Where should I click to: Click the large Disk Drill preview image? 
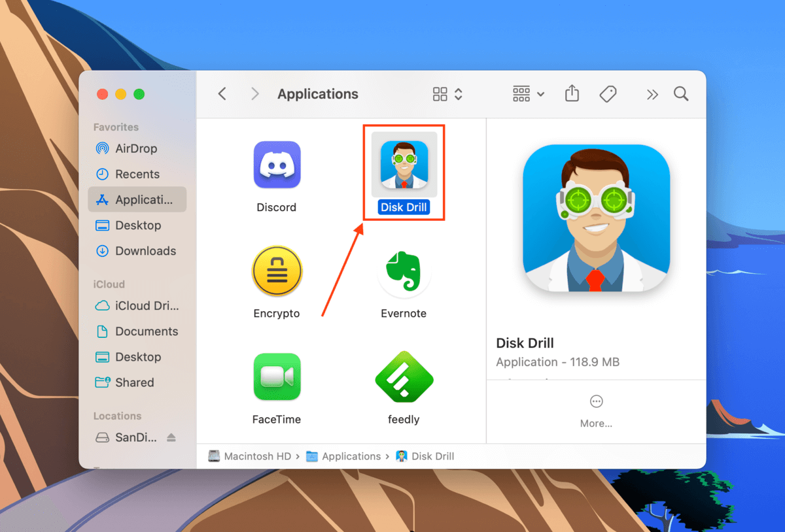pyautogui.click(x=596, y=218)
